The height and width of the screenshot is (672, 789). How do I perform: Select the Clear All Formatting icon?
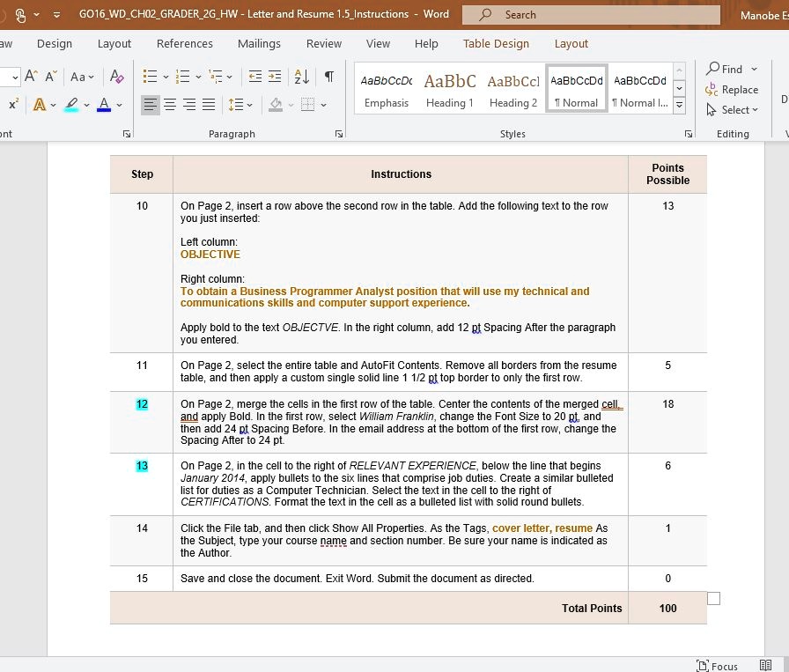coord(116,76)
